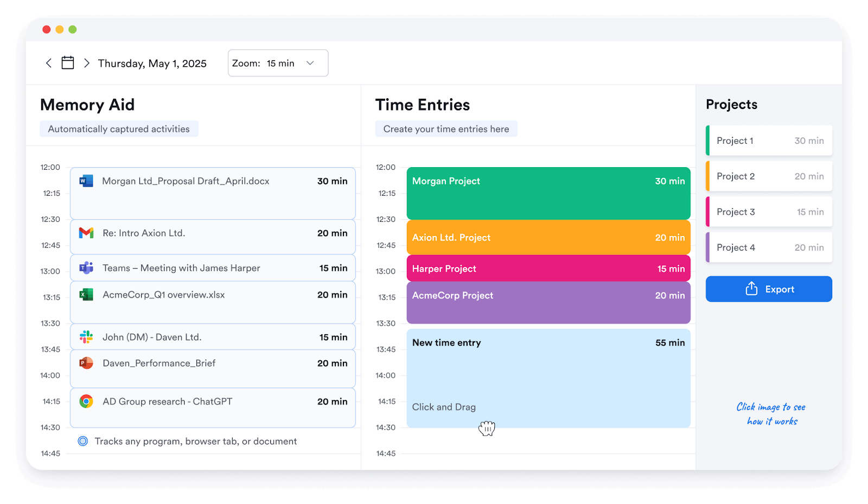Click the tracking status icon below the activity list

point(82,441)
